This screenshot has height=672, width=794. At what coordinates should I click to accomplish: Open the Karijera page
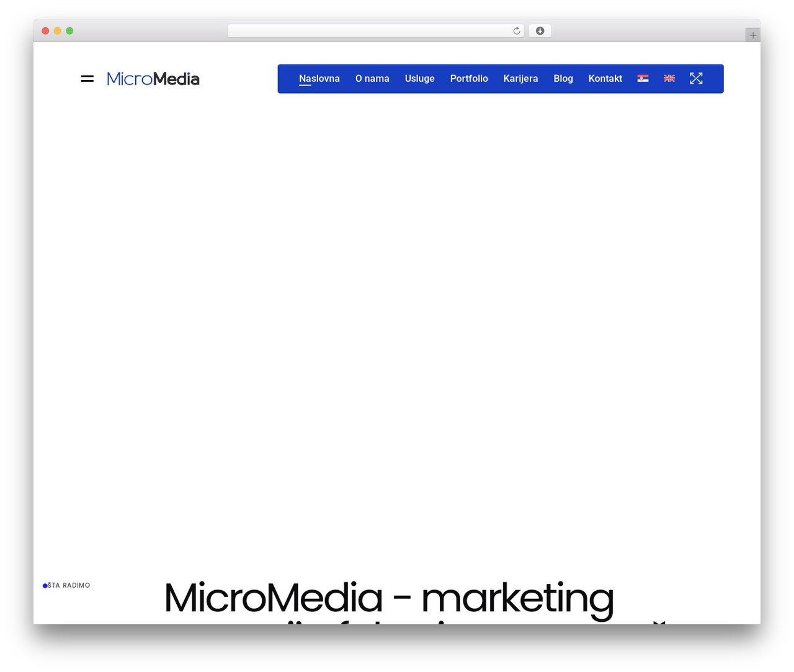520,79
